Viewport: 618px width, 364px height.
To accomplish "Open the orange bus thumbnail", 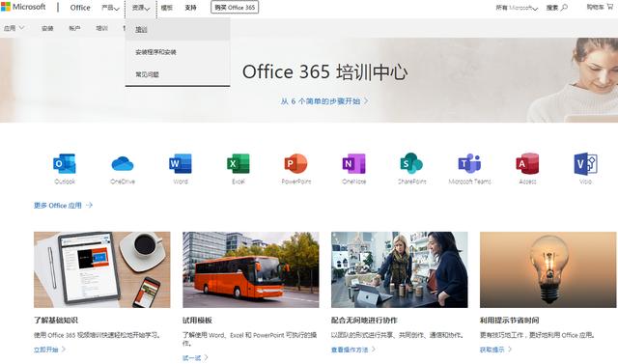I will click(251, 269).
